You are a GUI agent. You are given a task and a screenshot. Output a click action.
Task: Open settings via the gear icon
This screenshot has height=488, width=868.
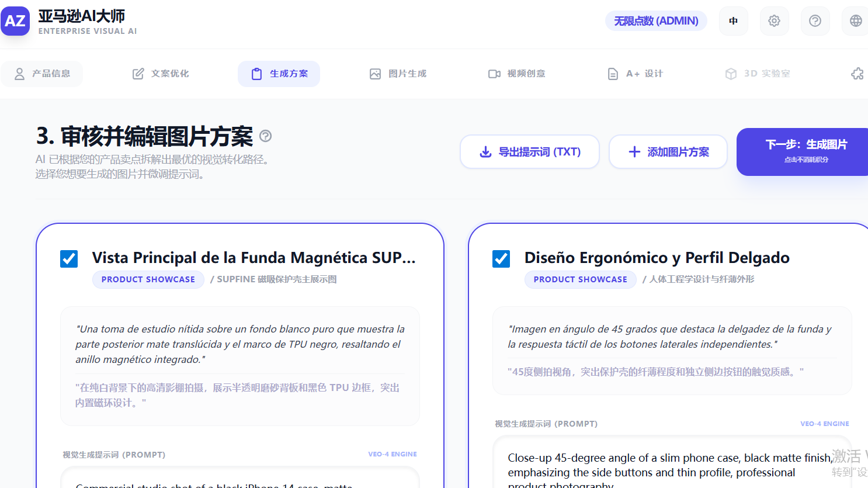pyautogui.click(x=774, y=21)
